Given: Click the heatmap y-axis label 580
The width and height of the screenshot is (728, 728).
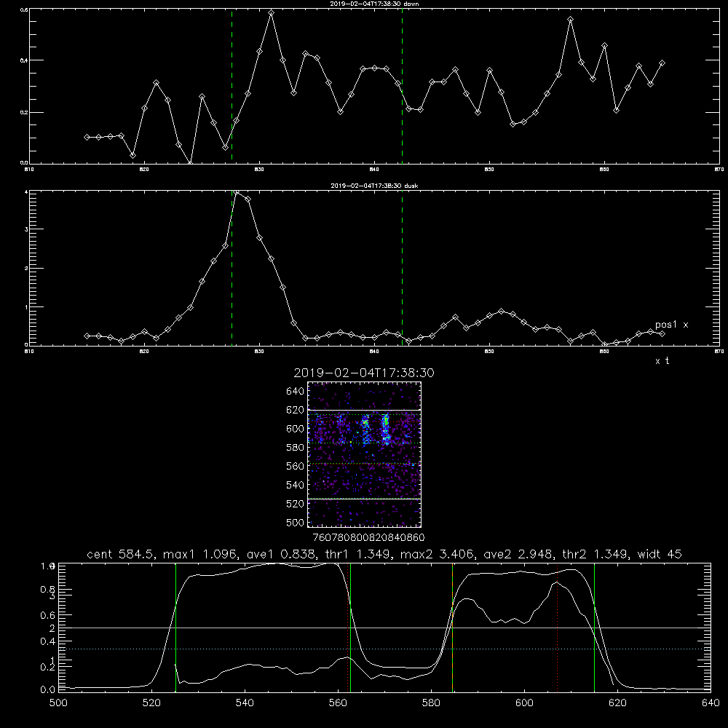Looking at the screenshot, I should [296, 448].
